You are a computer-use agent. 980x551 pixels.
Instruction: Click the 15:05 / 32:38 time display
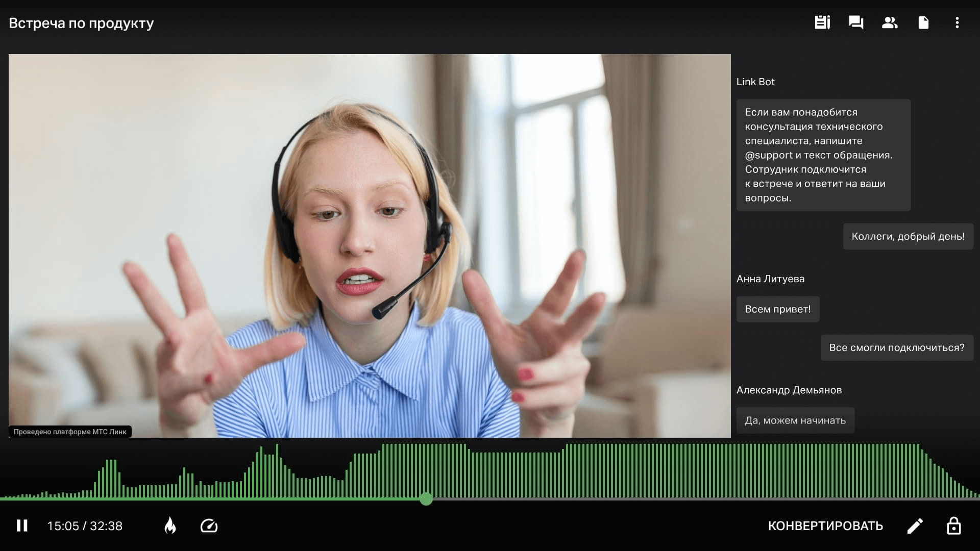pyautogui.click(x=85, y=526)
